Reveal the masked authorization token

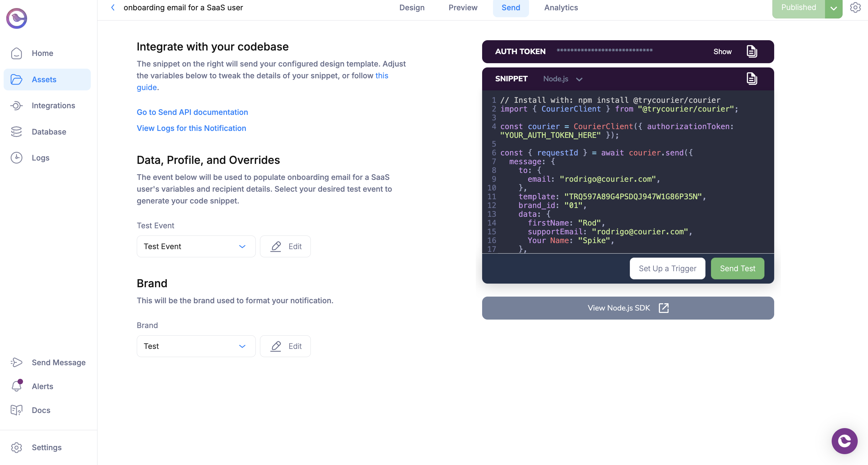tap(722, 51)
